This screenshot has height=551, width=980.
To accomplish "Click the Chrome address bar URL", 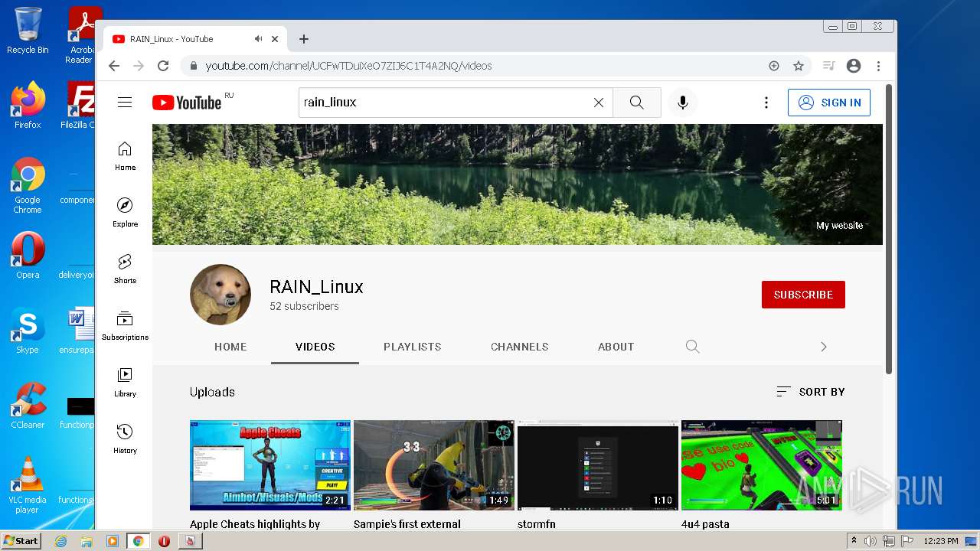I will coord(348,66).
